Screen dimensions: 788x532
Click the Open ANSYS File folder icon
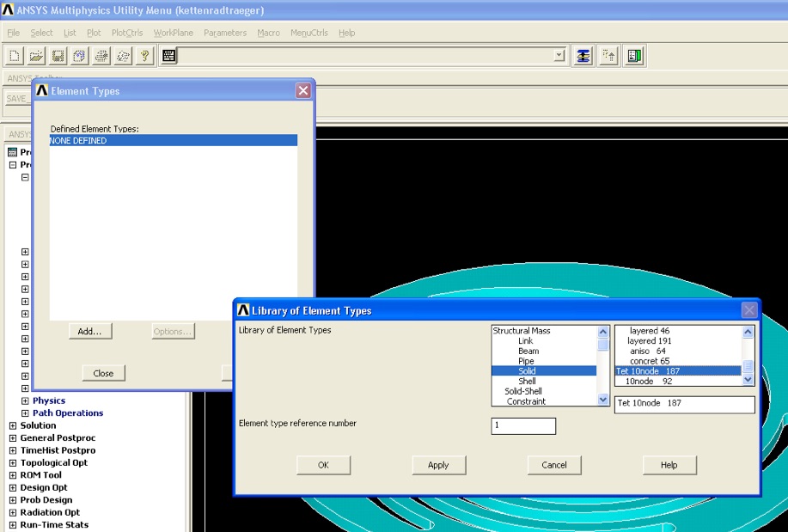36,56
